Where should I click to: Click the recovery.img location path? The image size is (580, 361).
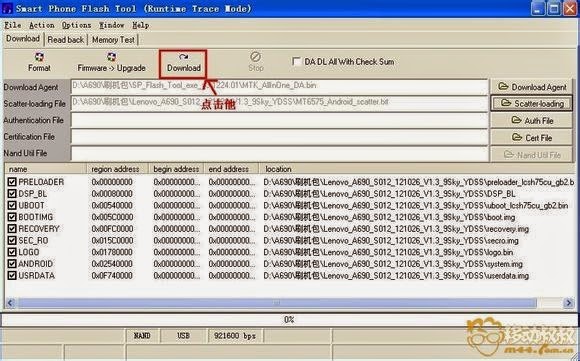coord(396,229)
